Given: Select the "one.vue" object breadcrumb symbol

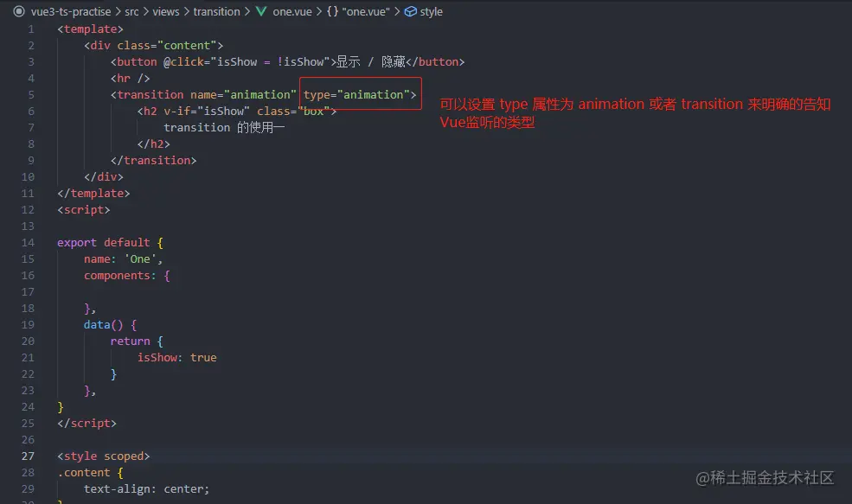Looking at the screenshot, I should coord(366,11).
